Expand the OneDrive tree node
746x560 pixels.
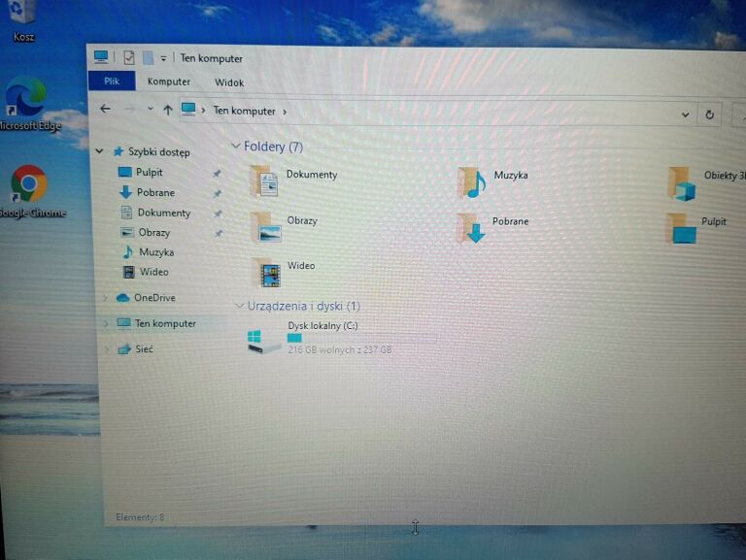click(105, 298)
